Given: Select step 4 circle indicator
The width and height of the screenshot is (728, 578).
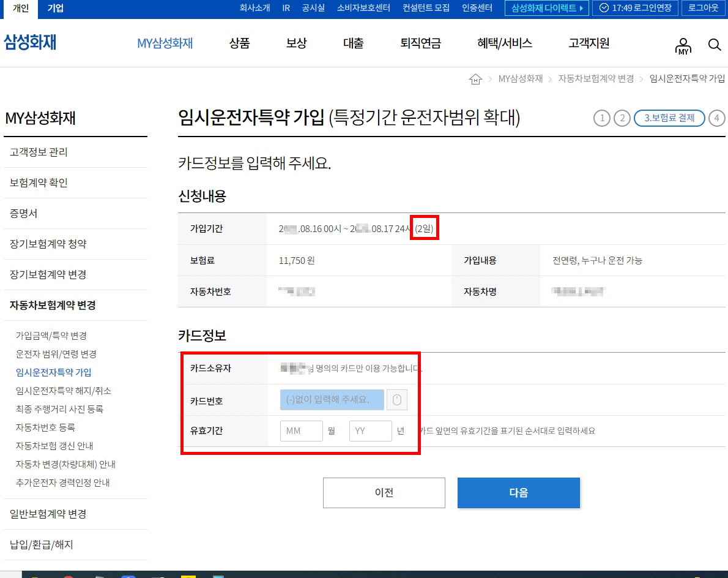Looking at the screenshot, I should point(717,118).
